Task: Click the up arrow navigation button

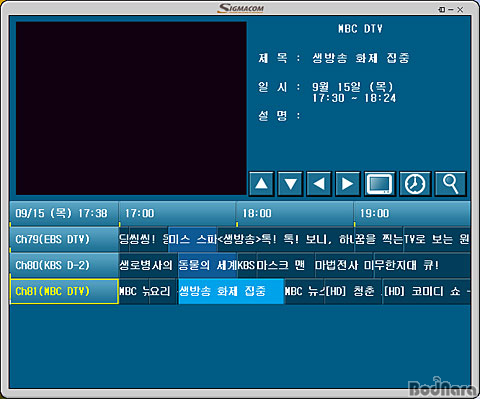Action: coord(261,184)
